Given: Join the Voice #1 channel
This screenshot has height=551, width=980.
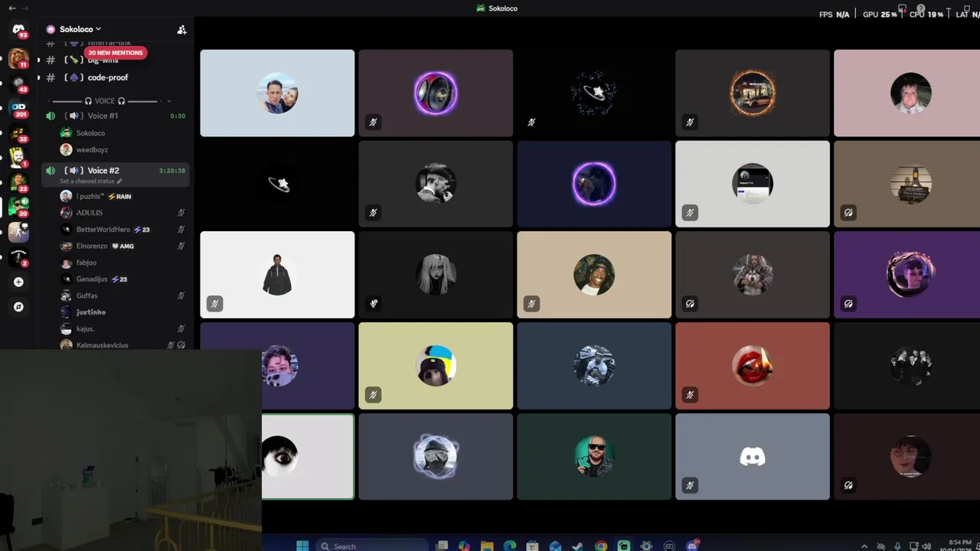Looking at the screenshot, I should pyautogui.click(x=113, y=116).
